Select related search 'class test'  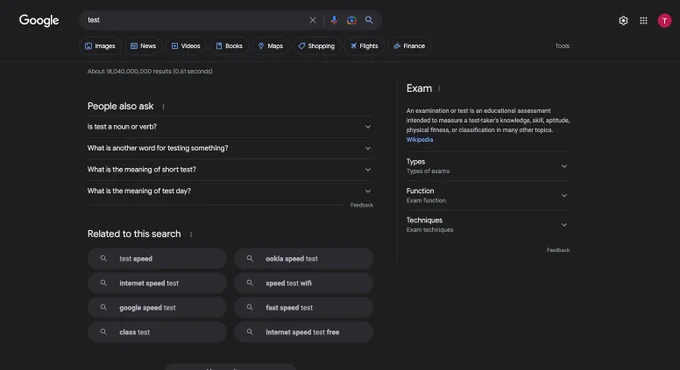point(157,332)
